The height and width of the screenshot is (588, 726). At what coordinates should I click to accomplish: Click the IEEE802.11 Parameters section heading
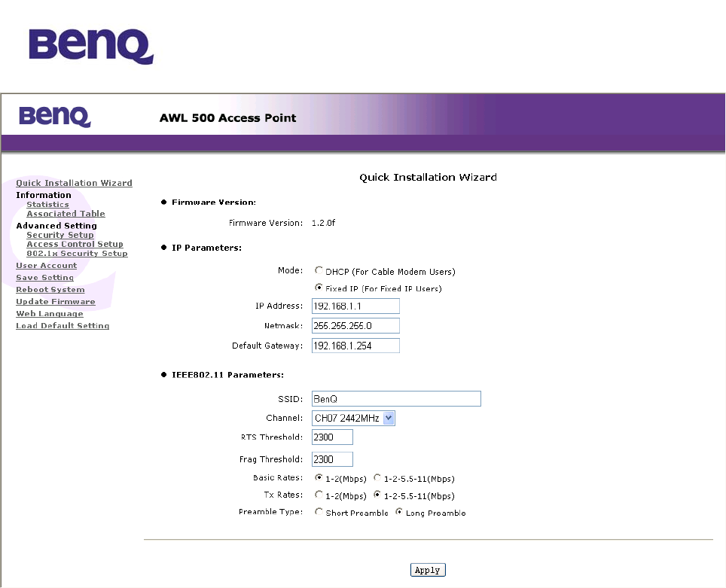point(227,375)
